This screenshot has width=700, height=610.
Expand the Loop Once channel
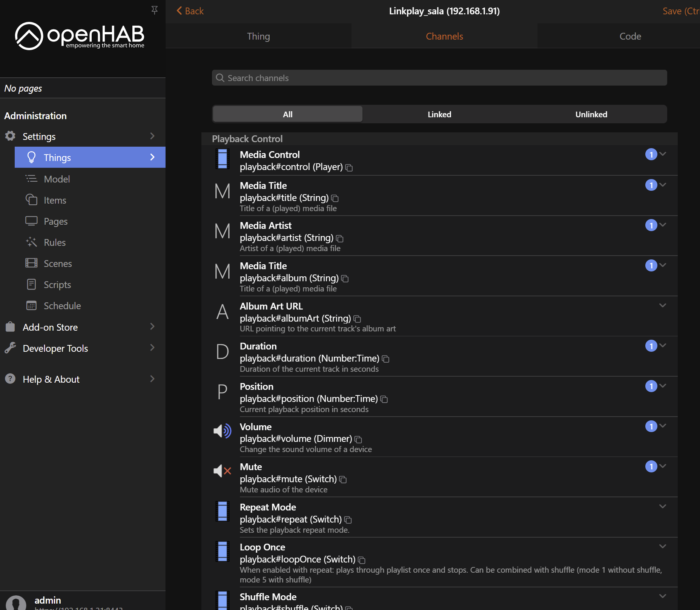[x=663, y=546]
